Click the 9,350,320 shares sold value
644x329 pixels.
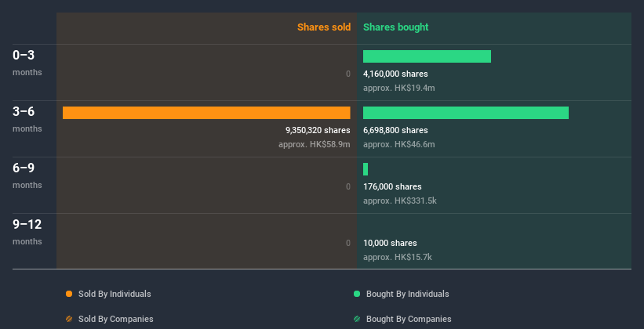[318, 130]
